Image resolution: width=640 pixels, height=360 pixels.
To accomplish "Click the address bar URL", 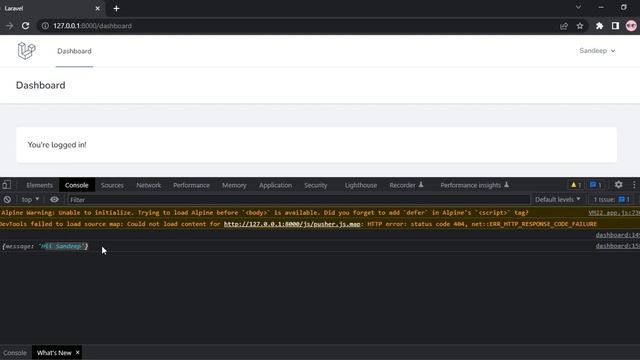I will 92,26.
